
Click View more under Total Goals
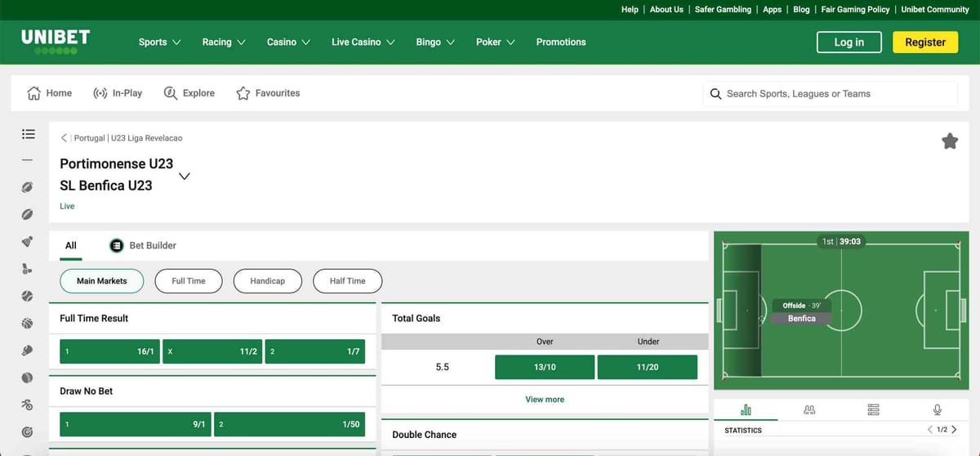545,400
